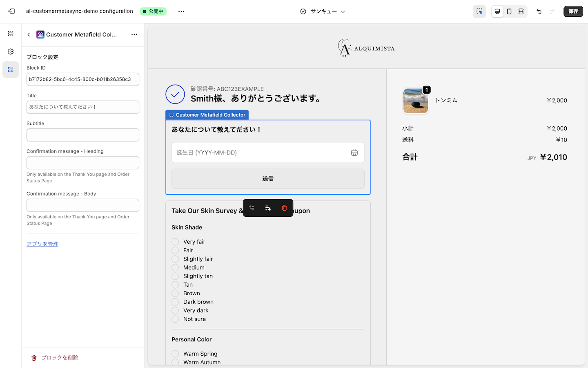Open the settings gear in sidebar
Screen dimensions: 588x368
[11, 52]
